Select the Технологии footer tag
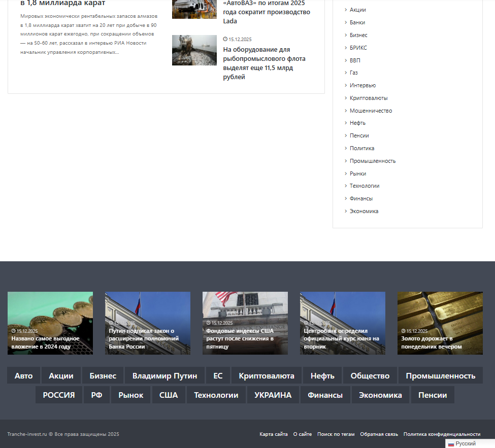The image size is (495, 448). (216, 395)
